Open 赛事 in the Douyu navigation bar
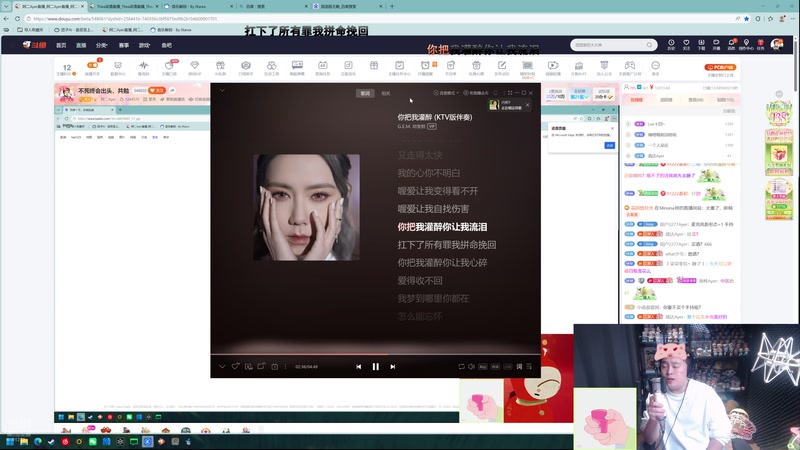 [124, 45]
